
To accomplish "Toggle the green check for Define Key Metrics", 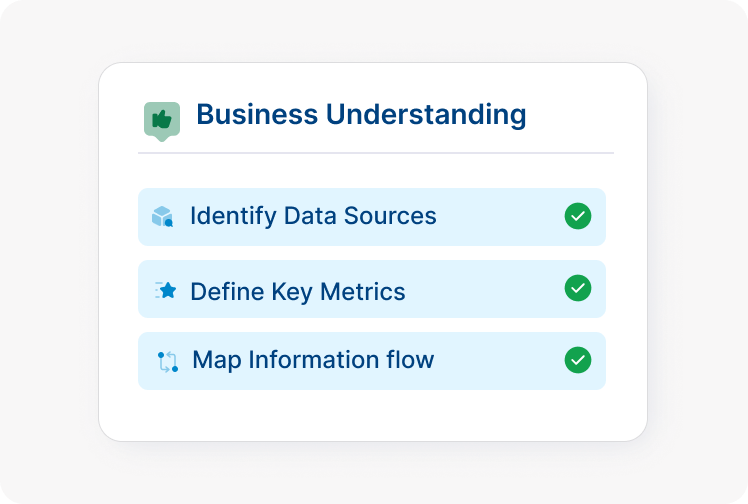I will tap(577, 288).
